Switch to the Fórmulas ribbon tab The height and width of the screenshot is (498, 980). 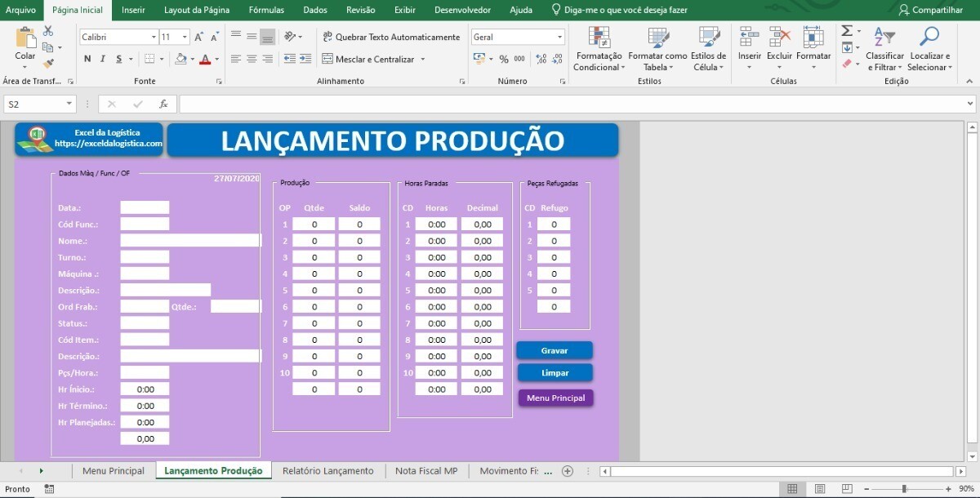[x=266, y=10]
